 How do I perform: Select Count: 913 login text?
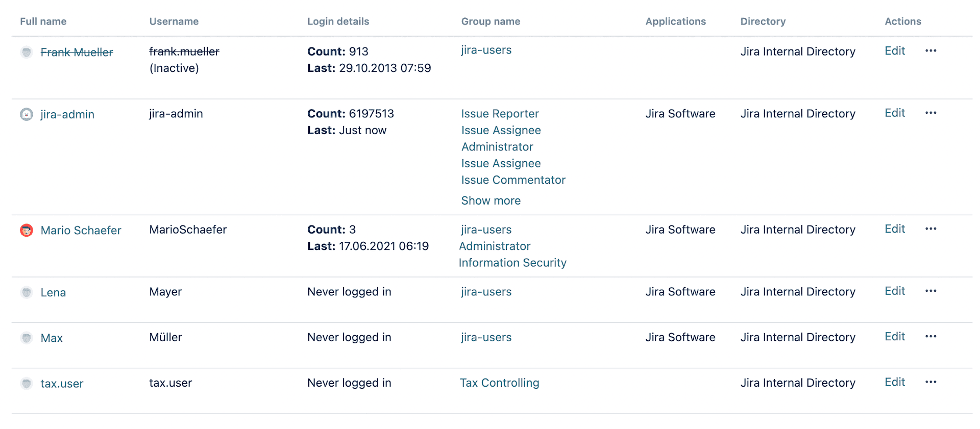click(x=338, y=52)
